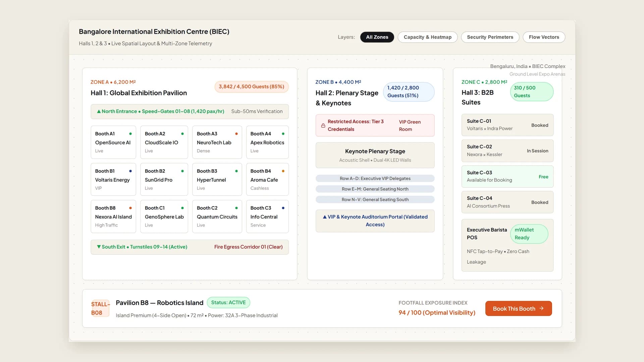The width and height of the screenshot is (644, 362).
Task: Click the Book This Booth button
Action: [x=518, y=308]
